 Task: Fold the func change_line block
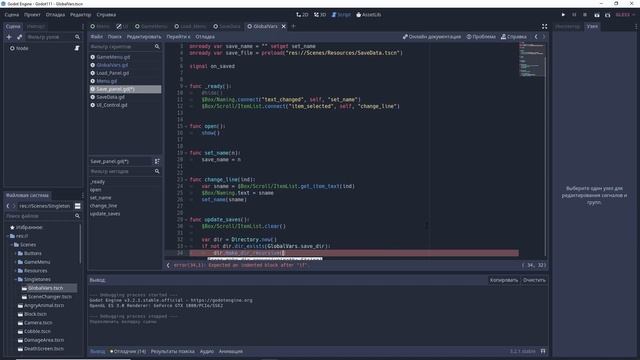click(186, 180)
